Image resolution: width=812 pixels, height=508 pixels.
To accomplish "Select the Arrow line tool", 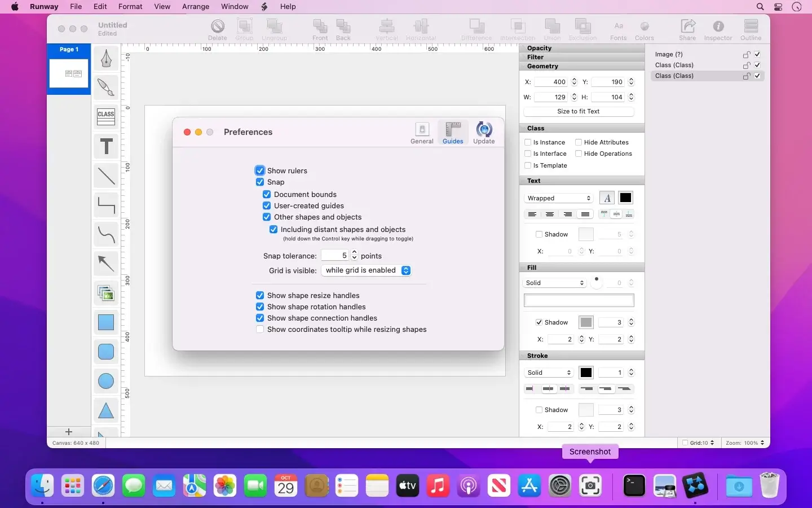I will coord(106,264).
